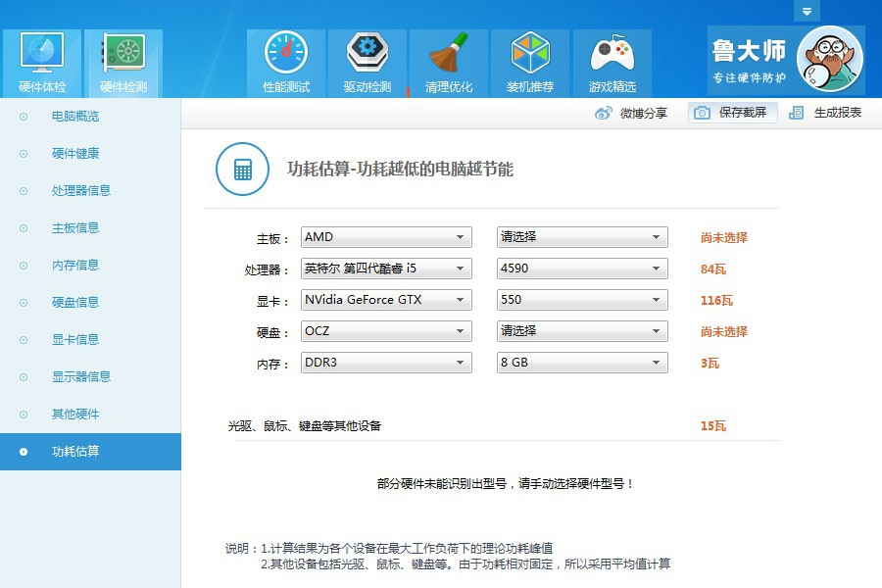The image size is (882, 588).
Task: Click the calculator icon beside 功耗估算 title
Action: point(242,169)
